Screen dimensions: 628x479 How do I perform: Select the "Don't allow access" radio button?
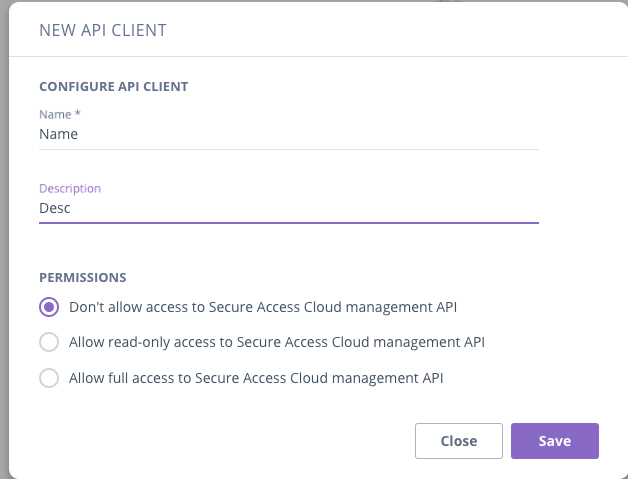(x=49, y=307)
